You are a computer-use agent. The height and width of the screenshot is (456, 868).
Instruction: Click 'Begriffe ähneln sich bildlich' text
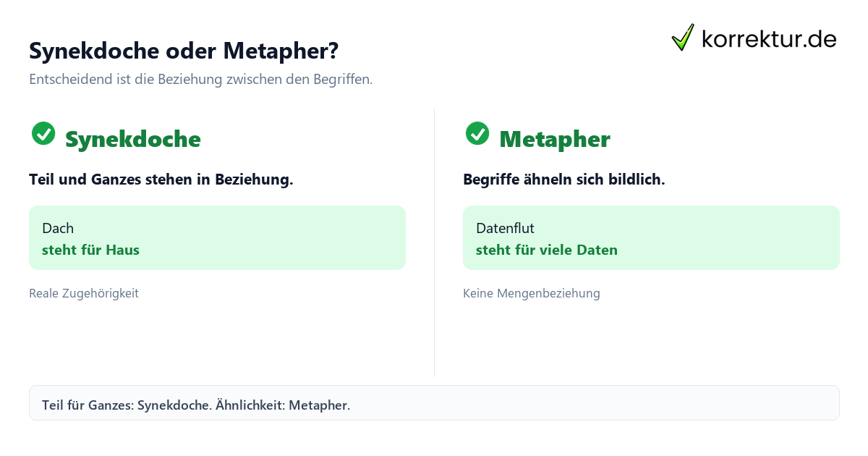[564, 180]
